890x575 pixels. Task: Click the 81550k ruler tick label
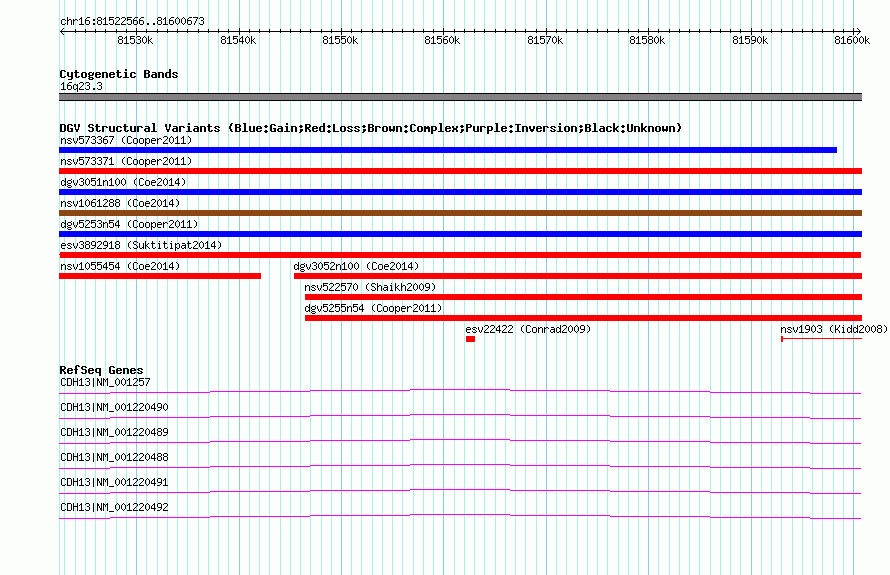pyautogui.click(x=340, y=40)
